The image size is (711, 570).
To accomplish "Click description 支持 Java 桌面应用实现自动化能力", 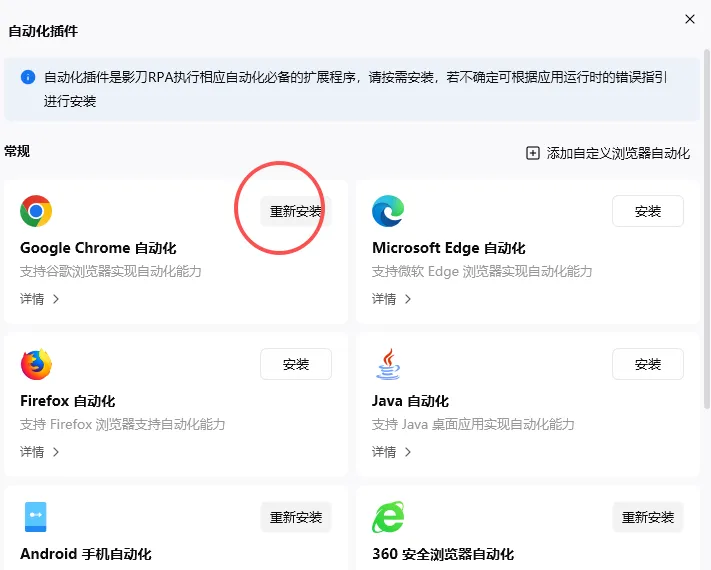I will tap(473, 424).
